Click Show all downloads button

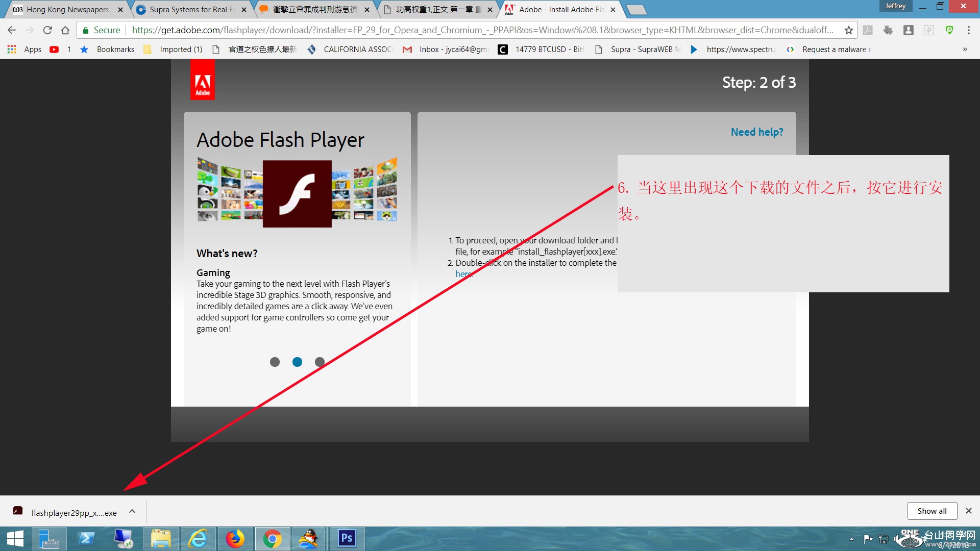[932, 511]
